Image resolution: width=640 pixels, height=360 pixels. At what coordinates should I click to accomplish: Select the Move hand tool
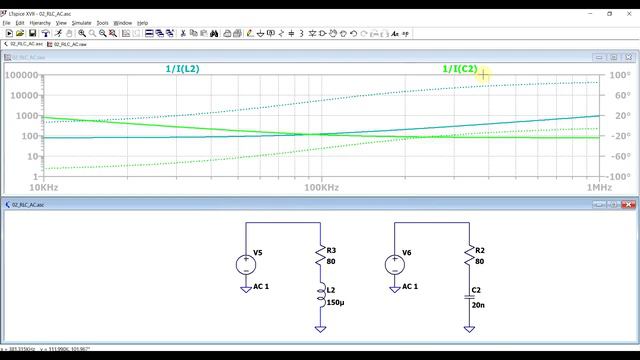pyautogui.click(x=333, y=33)
